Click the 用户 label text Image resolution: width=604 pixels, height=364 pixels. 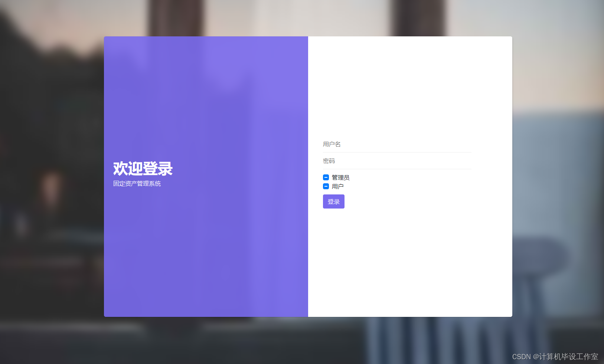[x=337, y=186]
